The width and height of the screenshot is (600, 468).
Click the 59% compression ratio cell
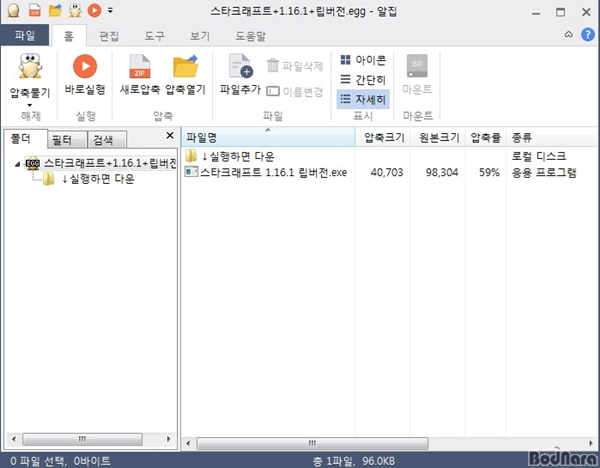pos(489,173)
